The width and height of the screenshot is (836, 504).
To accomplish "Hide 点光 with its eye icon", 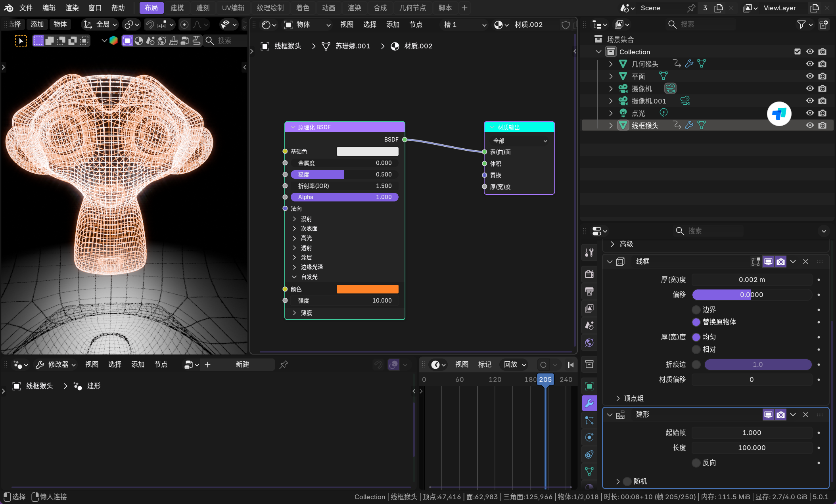I will coord(810,113).
